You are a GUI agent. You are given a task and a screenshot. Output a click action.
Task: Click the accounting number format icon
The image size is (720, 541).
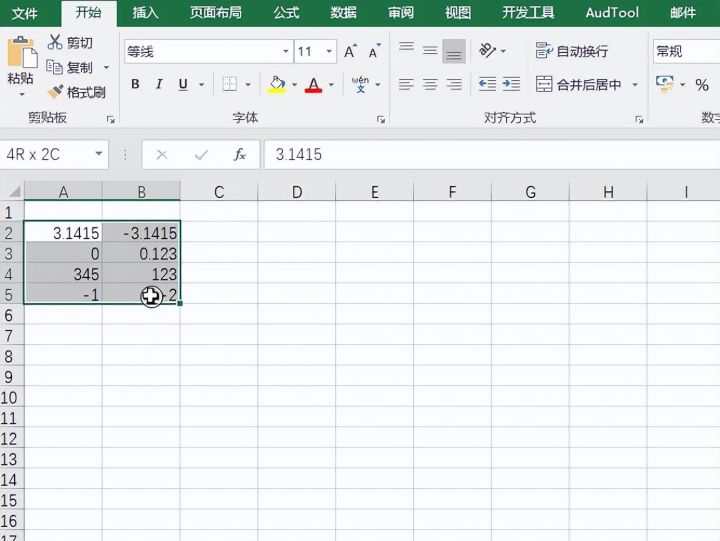[x=665, y=84]
